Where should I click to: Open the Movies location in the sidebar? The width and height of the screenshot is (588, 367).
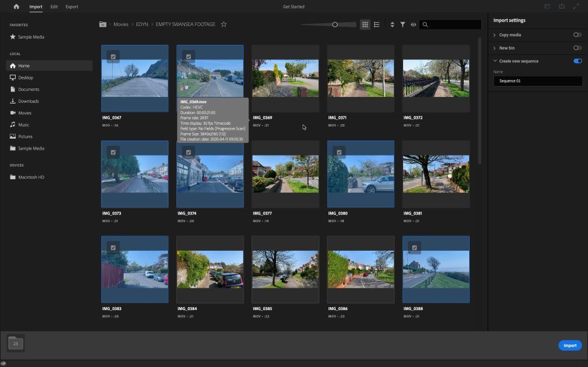[24, 113]
